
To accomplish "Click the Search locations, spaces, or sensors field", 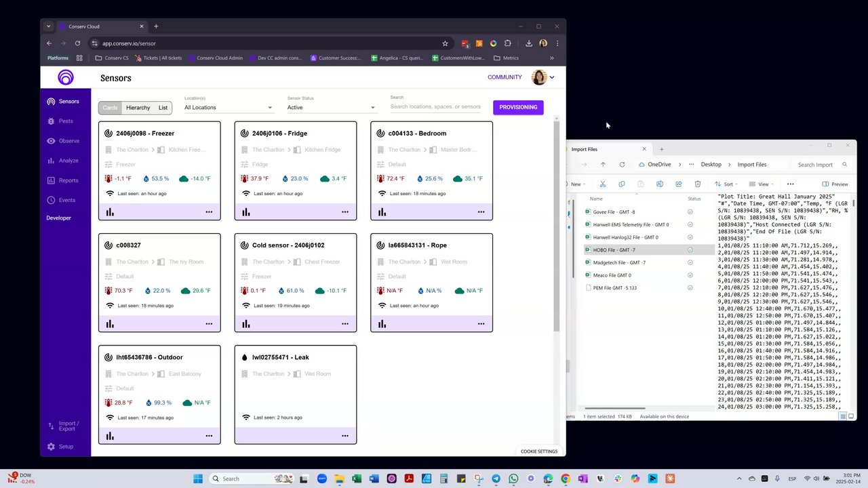I will click(435, 107).
